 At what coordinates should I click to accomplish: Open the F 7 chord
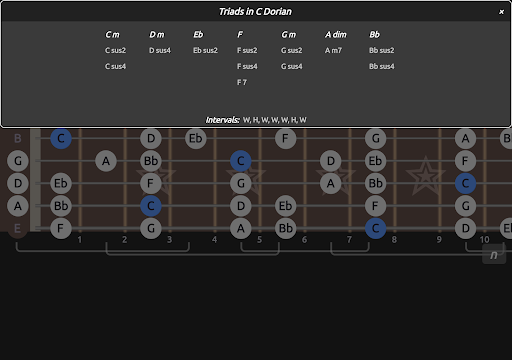click(x=242, y=82)
